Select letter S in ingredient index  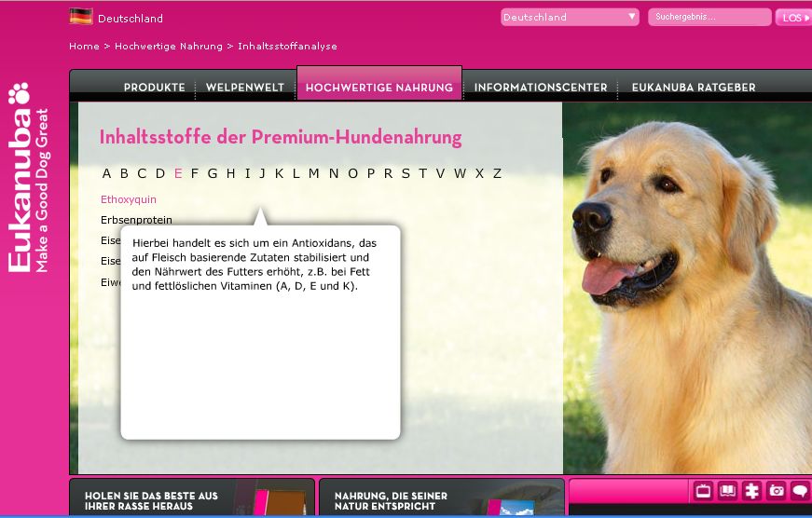(x=406, y=173)
